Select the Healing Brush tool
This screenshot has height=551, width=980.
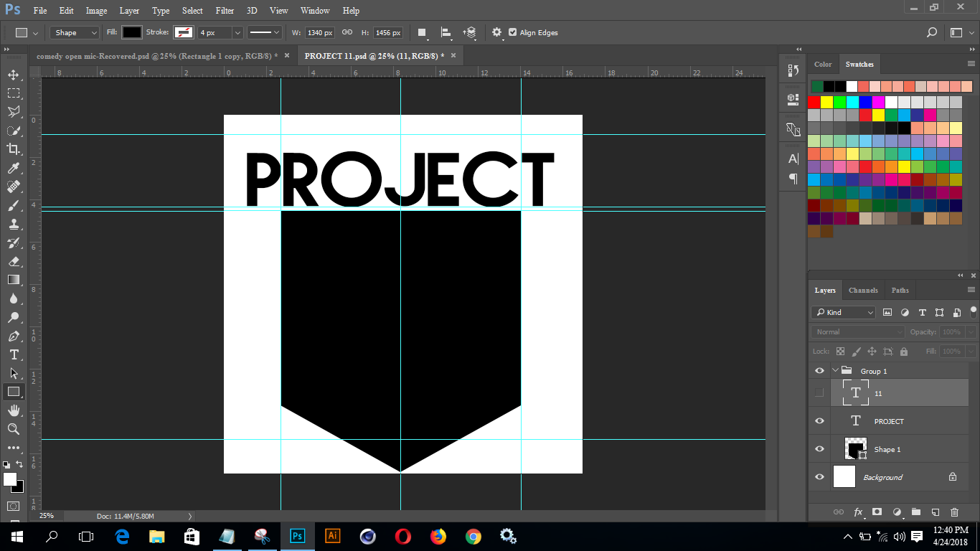[14, 187]
